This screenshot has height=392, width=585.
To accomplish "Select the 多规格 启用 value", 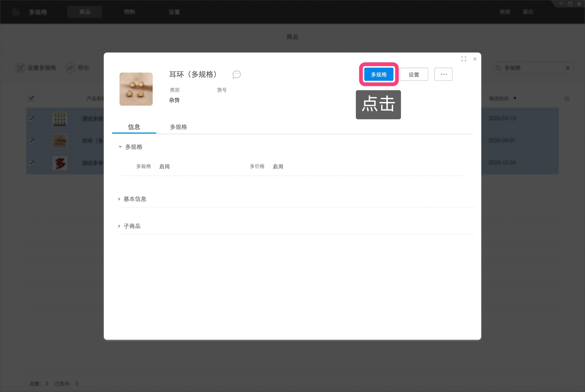I will (x=164, y=166).
